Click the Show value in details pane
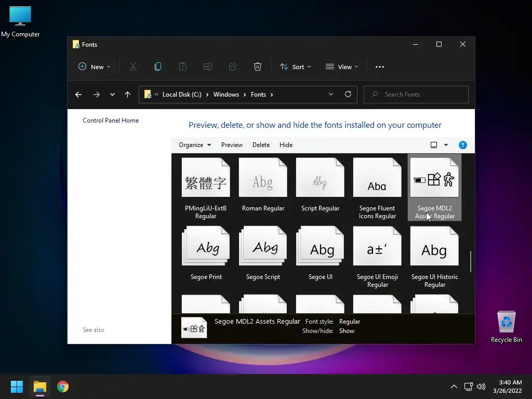This screenshot has width=532, height=399. (x=347, y=331)
